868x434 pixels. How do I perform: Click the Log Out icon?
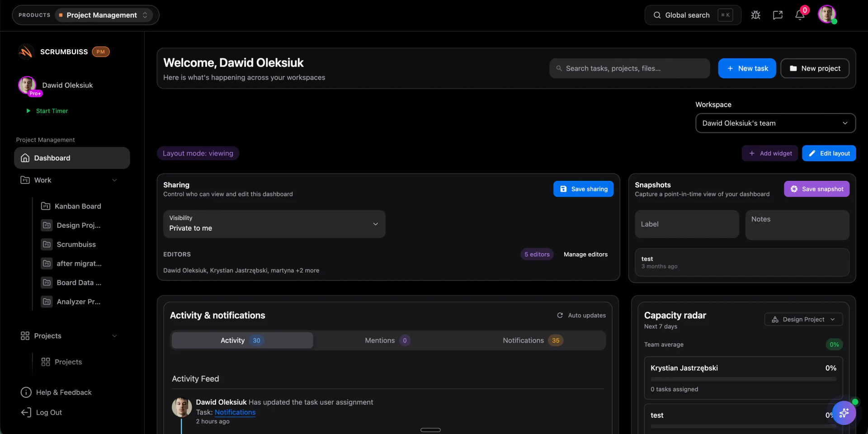26,412
